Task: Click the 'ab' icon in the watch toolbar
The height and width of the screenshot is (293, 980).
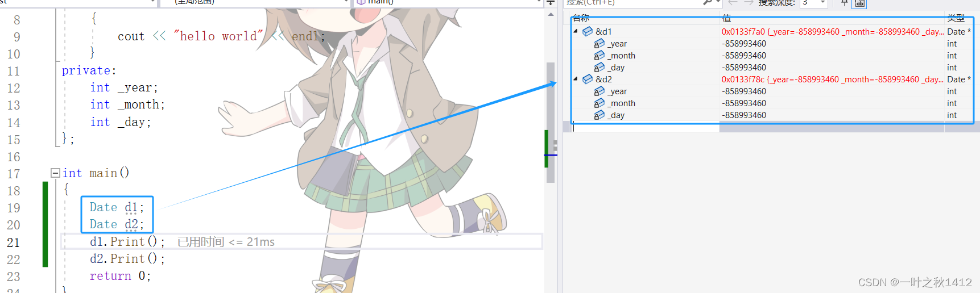Action: (859, 3)
